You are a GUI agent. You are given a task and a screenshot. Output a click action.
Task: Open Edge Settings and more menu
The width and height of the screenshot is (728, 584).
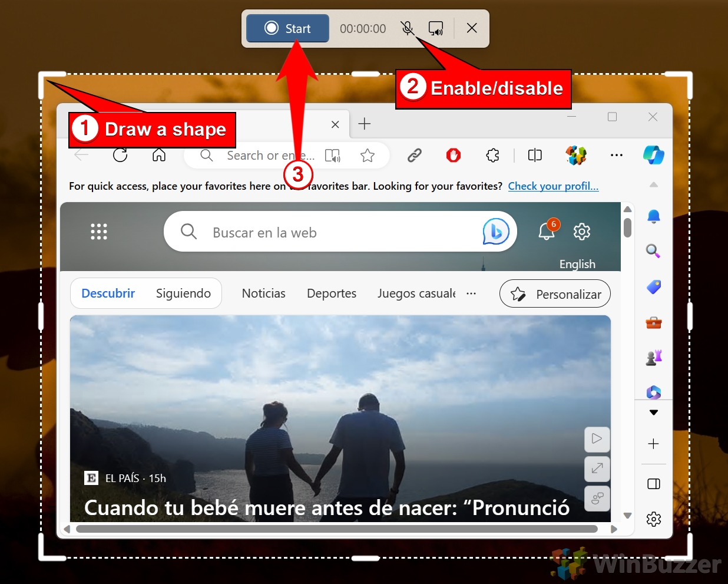617,155
